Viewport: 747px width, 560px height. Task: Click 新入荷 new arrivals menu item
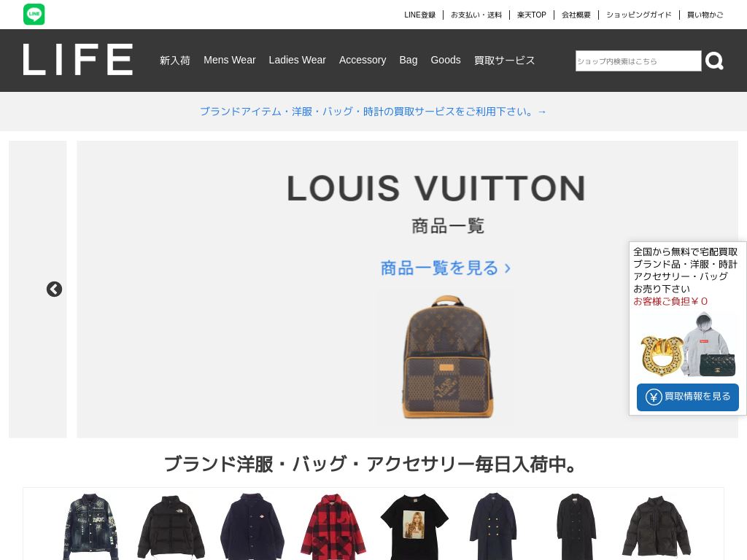coord(175,61)
